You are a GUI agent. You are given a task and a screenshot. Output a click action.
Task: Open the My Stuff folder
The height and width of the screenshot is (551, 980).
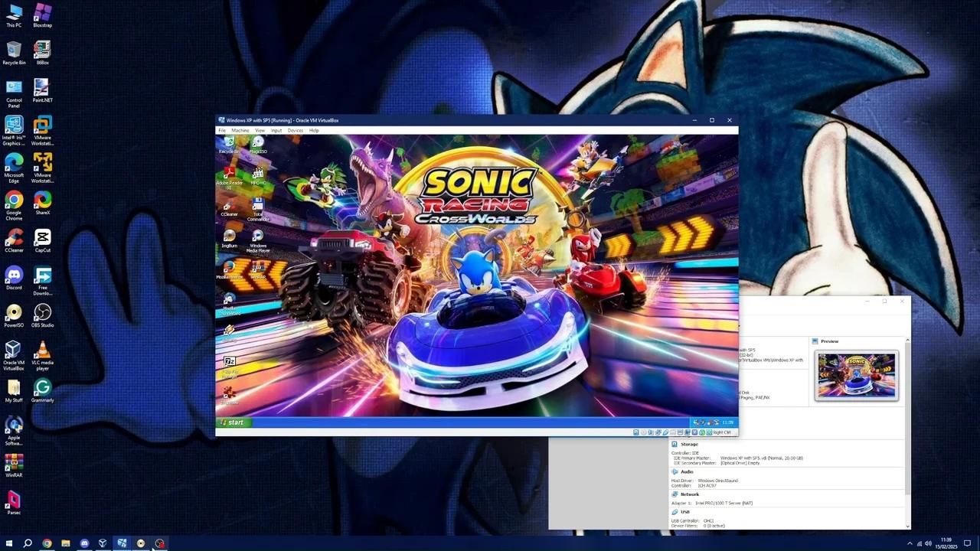(x=14, y=391)
